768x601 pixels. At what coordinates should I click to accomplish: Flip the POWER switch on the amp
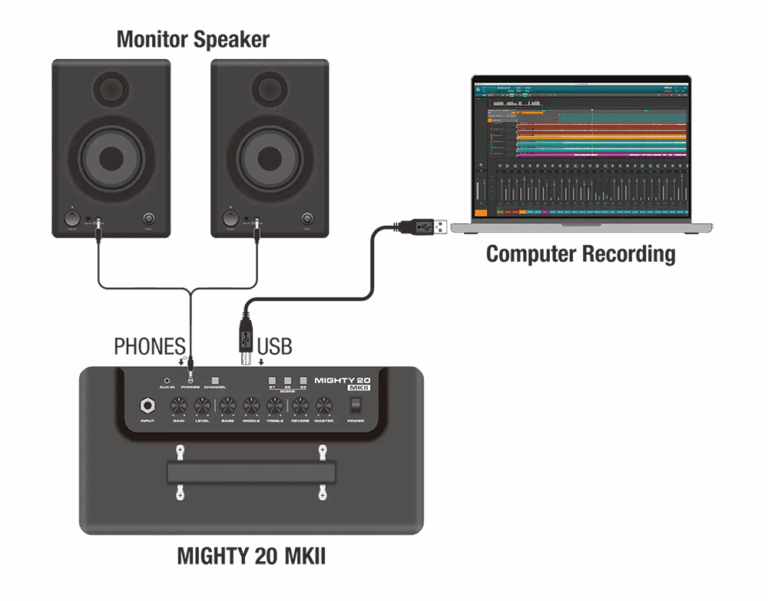coord(356,406)
